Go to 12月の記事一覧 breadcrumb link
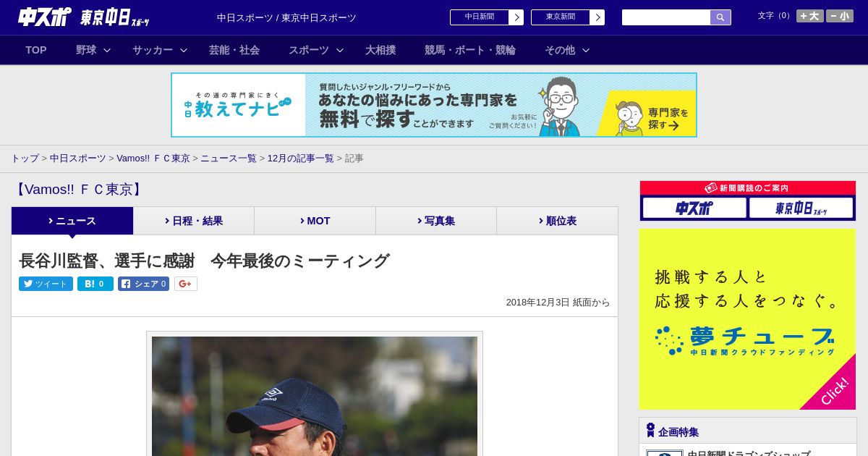The height and width of the screenshot is (456, 868). tap(301, 158)
